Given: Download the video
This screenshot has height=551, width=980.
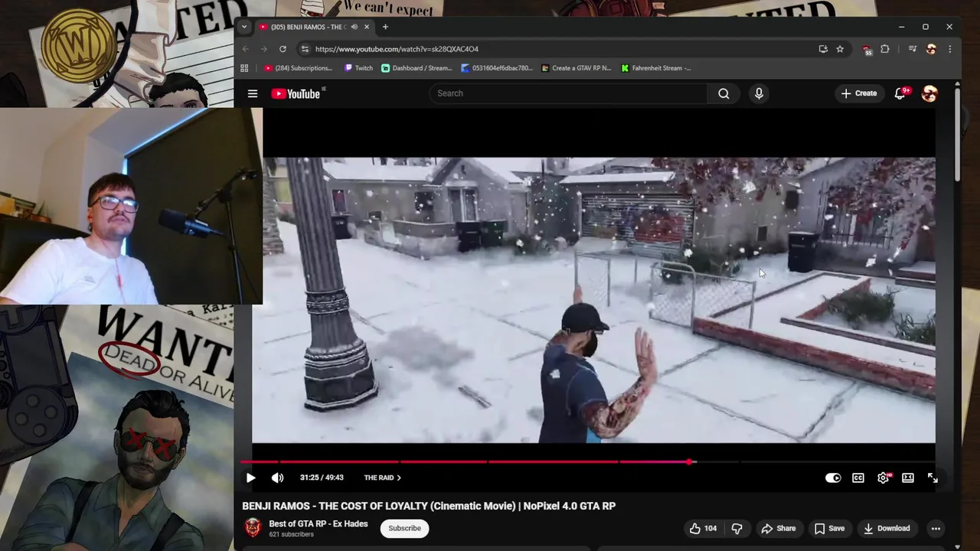Looking at the screenshot, I should tap(887, 528).
